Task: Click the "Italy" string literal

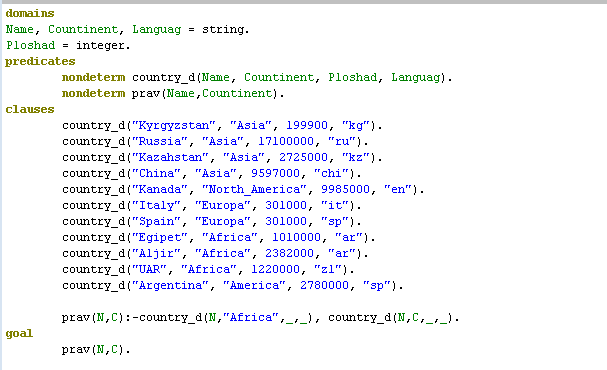Action: (x=156, y=206)
